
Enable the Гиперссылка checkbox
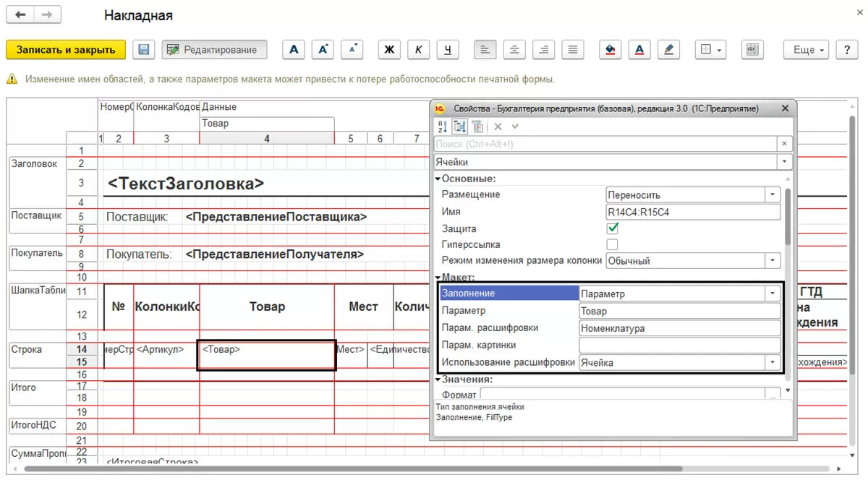coord(613,244)
